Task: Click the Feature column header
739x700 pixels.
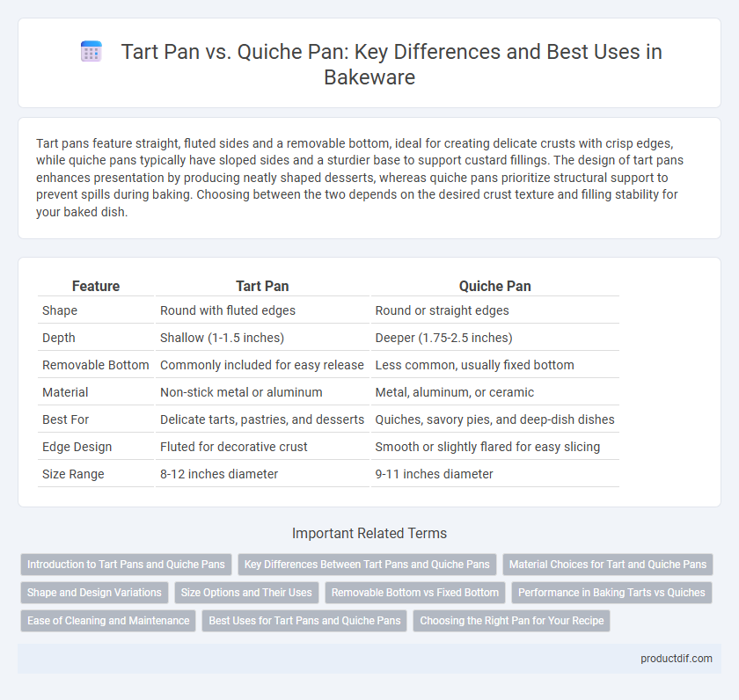Action: pyautogui.click(x=96, y=286)
